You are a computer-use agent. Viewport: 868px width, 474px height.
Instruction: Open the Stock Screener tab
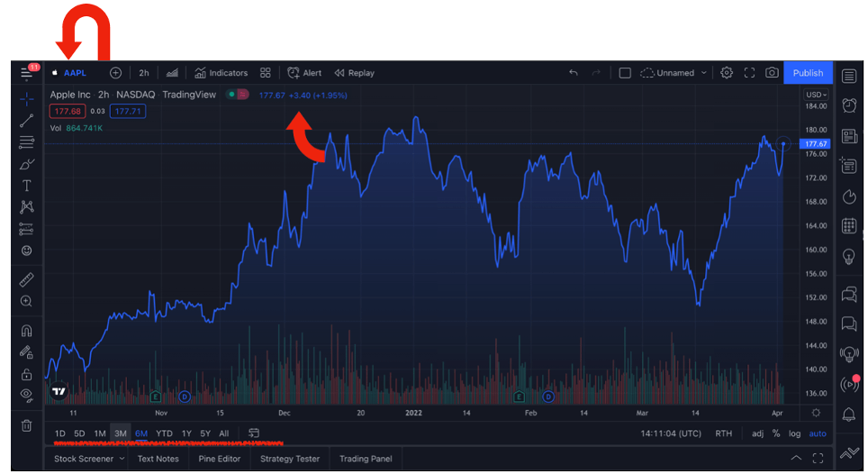click(84, 459)
